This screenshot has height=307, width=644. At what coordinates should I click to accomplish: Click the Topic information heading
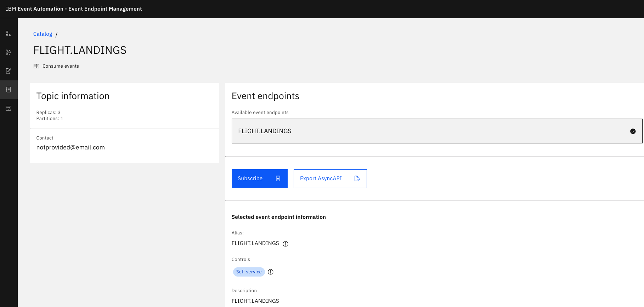coord(73,96)
